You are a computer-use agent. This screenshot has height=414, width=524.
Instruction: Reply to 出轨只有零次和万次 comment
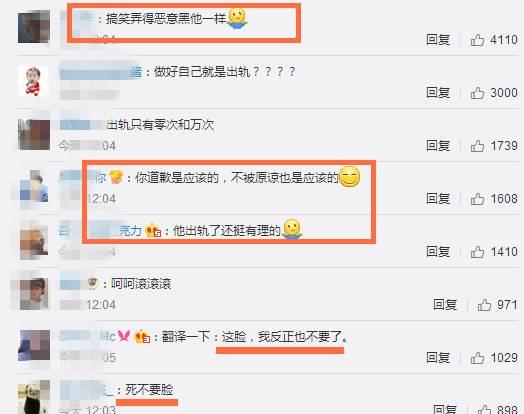438,146
